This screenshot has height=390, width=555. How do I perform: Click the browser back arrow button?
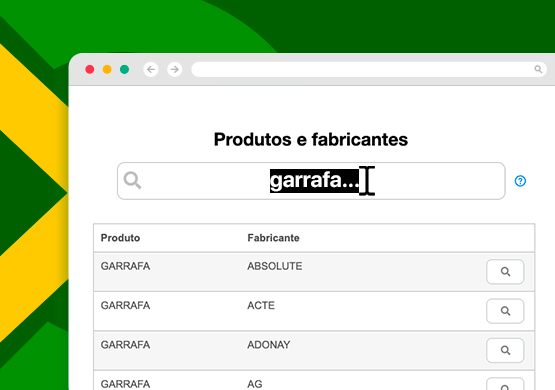tap(151, 69)
